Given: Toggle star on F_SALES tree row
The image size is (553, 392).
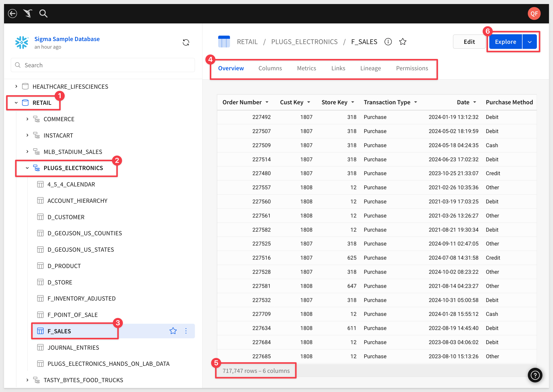Looking at the screenshot, I should [173, 331].
